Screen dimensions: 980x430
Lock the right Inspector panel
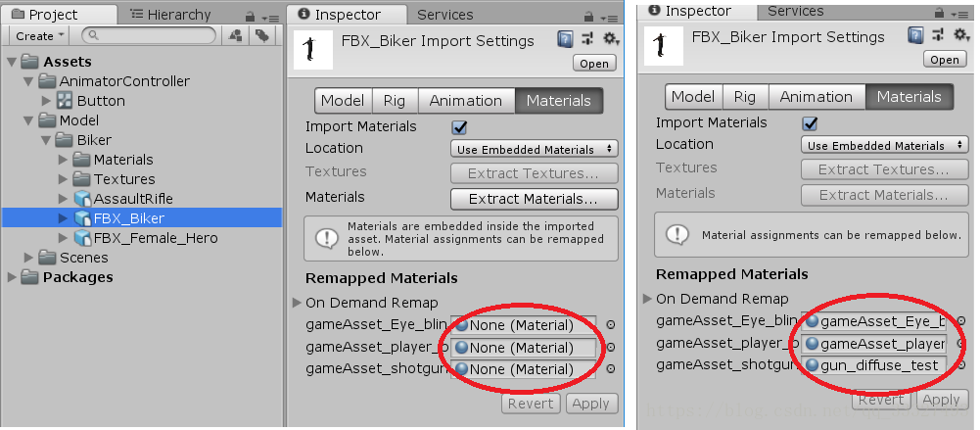[940, 13]
